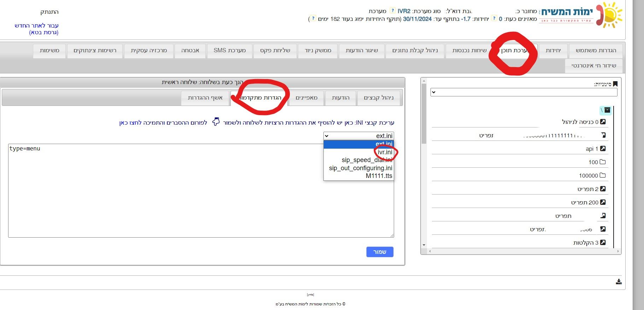Open shortcut icon of 3 הקלטות
The height and width of the screenshot is (310, 644).
[603, 243]
